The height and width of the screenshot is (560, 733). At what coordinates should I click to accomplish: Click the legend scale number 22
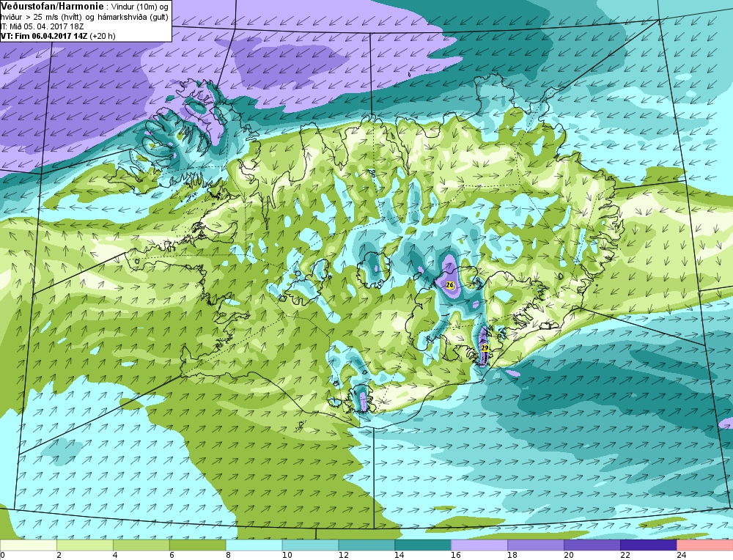(x=625, y=556)
